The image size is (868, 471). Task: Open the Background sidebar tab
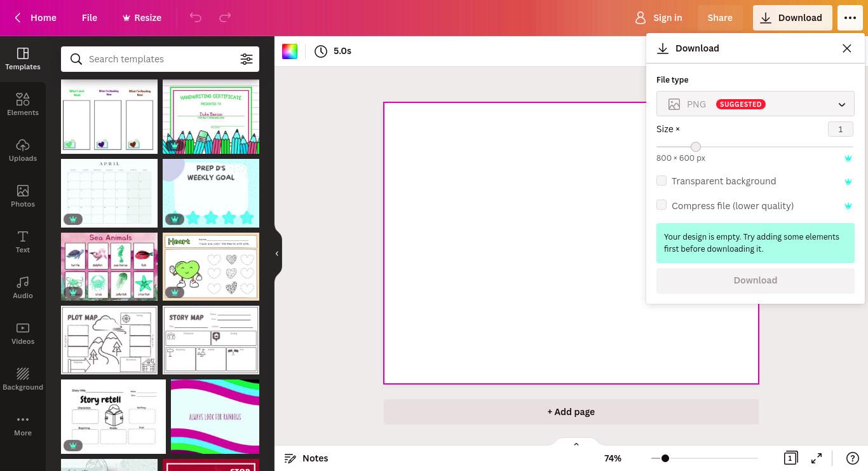pos(23,379)
